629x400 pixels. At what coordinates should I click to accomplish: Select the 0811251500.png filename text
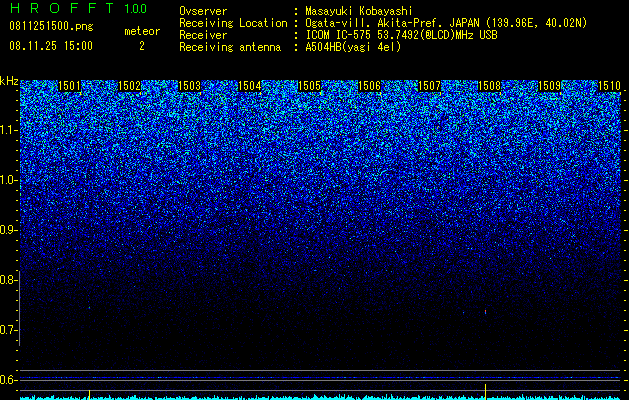point(51,27)
